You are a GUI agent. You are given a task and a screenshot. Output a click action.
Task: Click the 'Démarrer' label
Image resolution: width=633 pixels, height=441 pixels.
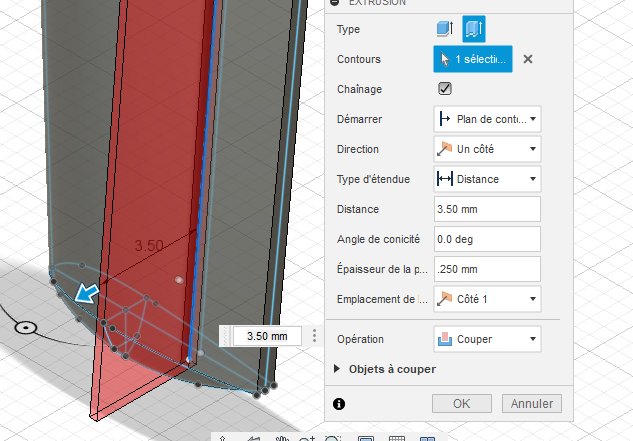(x=359, y=119)
